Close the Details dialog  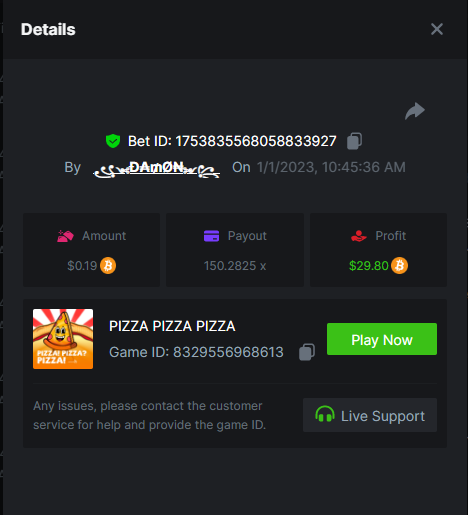tap(437, 29)
